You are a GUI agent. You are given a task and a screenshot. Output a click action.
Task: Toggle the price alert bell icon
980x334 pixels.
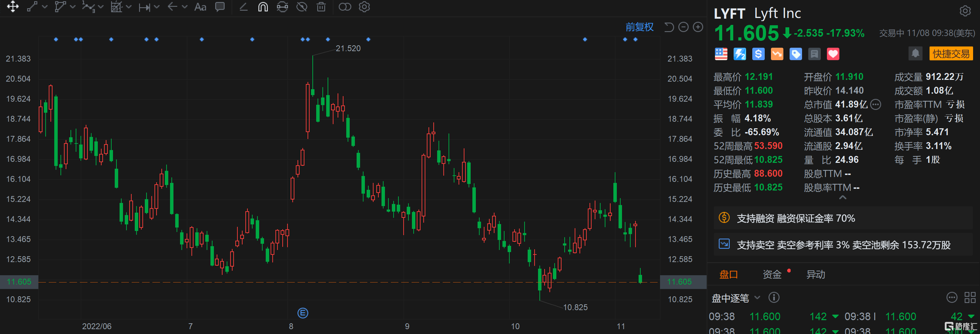[x=915, y=53]
